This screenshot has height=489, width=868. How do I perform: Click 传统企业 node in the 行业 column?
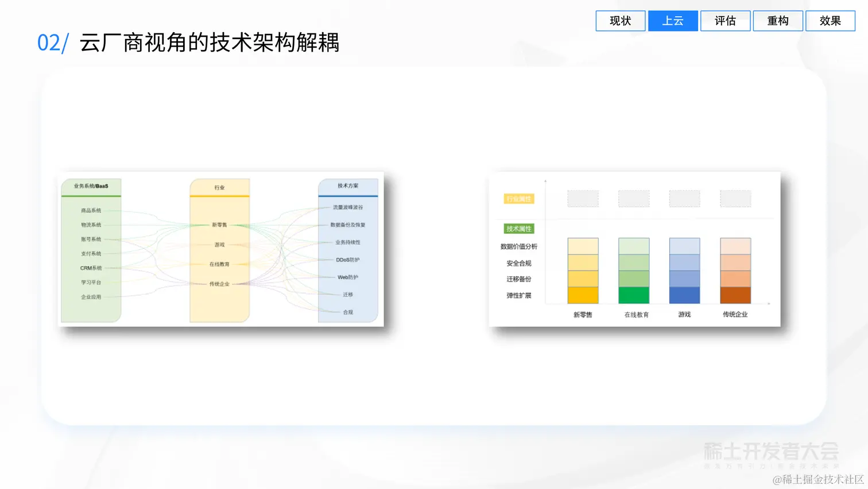coord(219,284)
